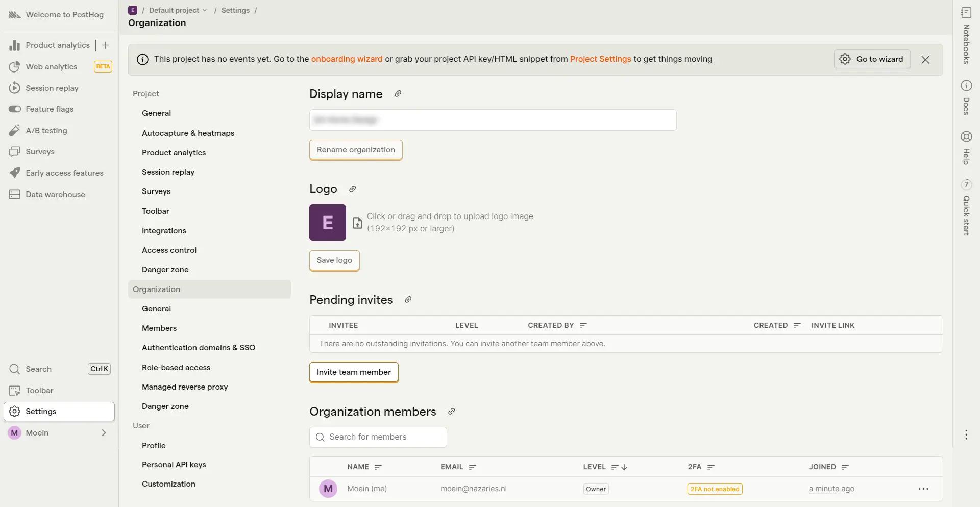Open Product analytics from the sidebar
This screenshot has height=507, width=980.
coord(50,45)
